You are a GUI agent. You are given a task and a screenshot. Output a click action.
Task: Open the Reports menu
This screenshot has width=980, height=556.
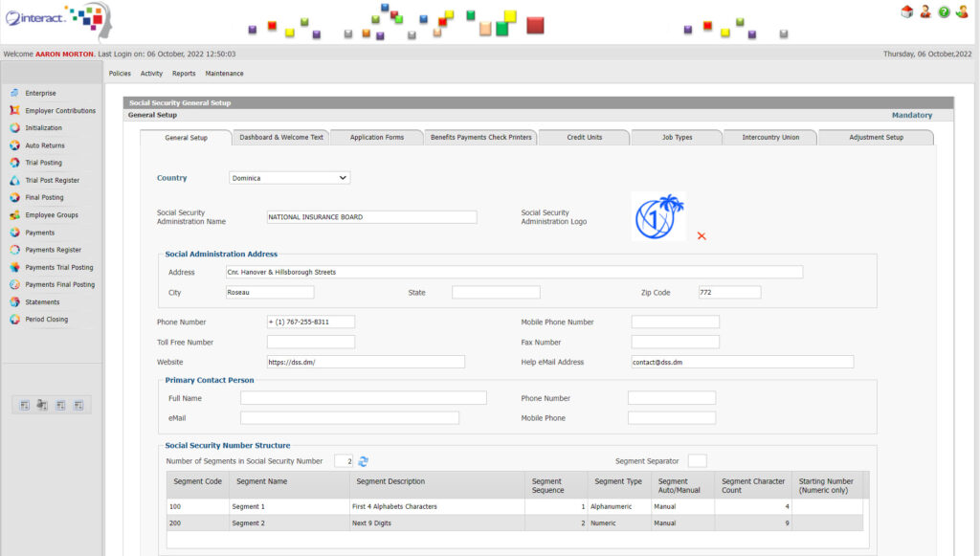184,74
